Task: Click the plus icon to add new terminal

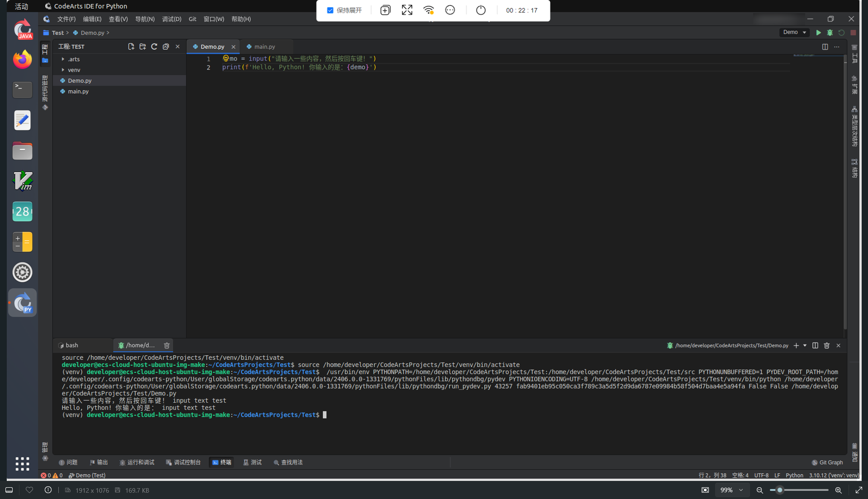Action: pyautogui.click(x=796, y=345)
